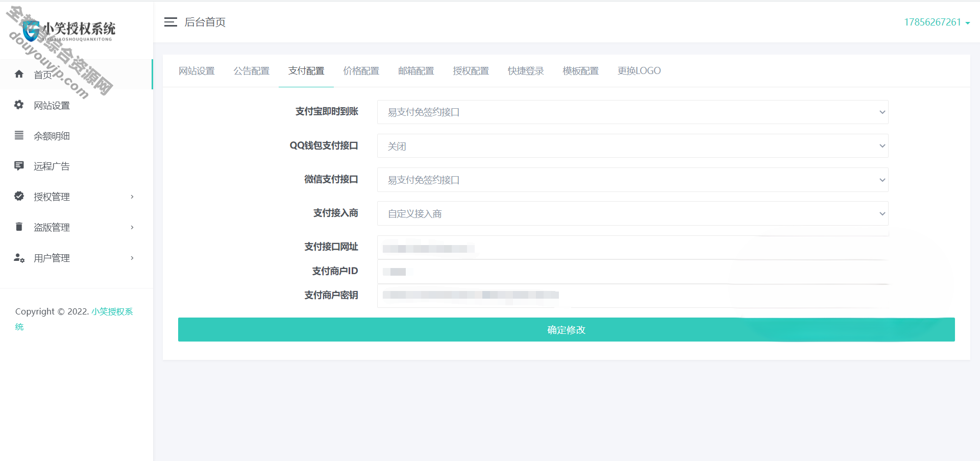Open 远程广告 in the sidebar

click(x=76, y=166)
